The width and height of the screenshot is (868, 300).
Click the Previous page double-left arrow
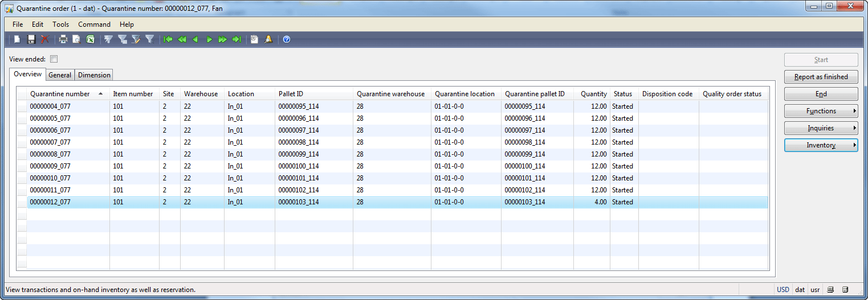[x=182, y=39]
